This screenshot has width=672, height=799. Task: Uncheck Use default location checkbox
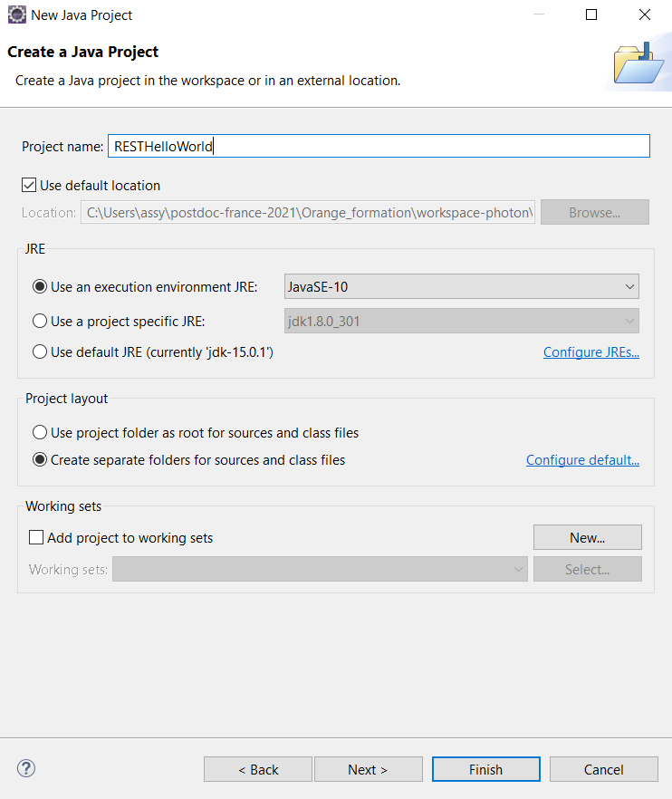click(x=29, y=186)
